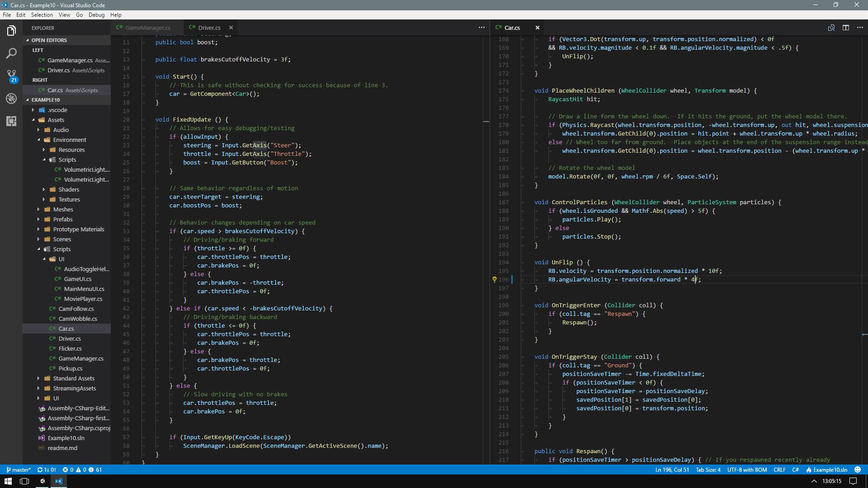Open CamFollow.cs in the file tree

pyautogui.click(x=76, y=309)
